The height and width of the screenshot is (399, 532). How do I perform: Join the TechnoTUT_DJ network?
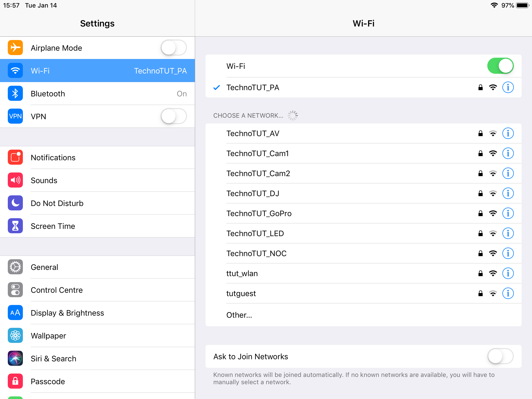click(x=363, y=194)
